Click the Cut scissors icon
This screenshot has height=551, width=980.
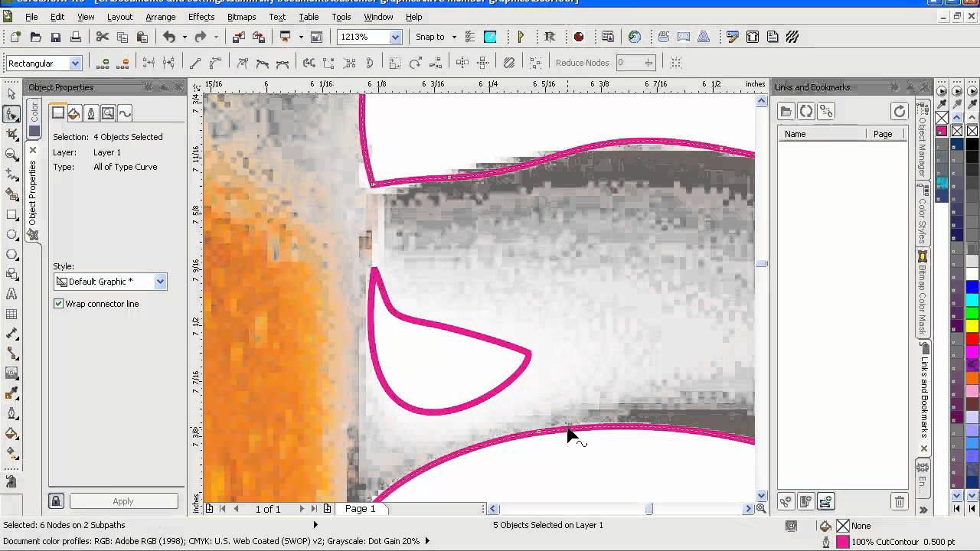click(102, 37)
